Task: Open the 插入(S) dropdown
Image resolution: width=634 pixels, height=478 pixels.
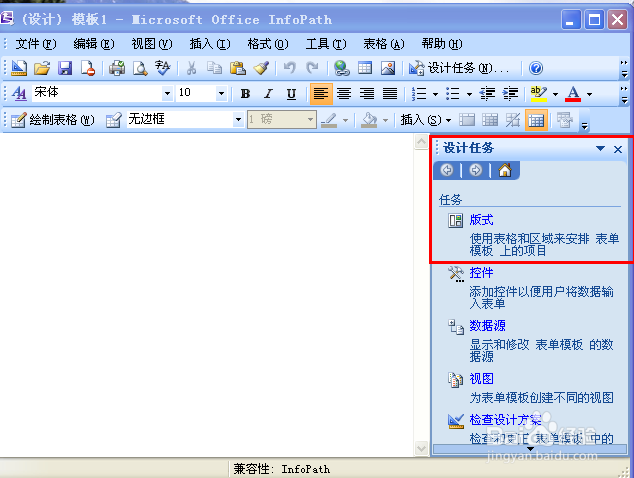Action: pos(425,120)
